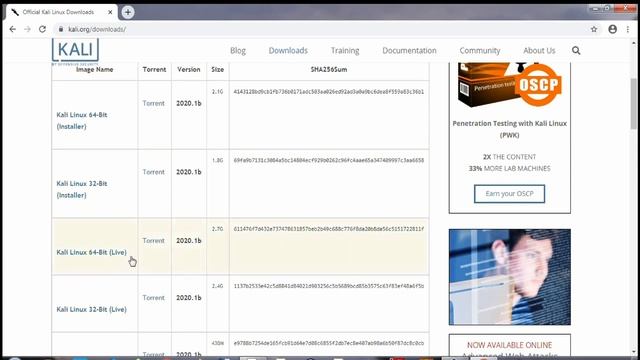The height and width of the screenshot is (360, 640).
Task: Click the Kali Linux 64-Bit (Installer) link
Action: 82,121
